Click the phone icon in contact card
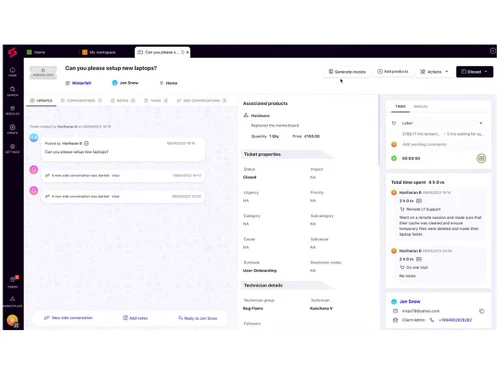This screenshot has width=500, height=375. 432,320
